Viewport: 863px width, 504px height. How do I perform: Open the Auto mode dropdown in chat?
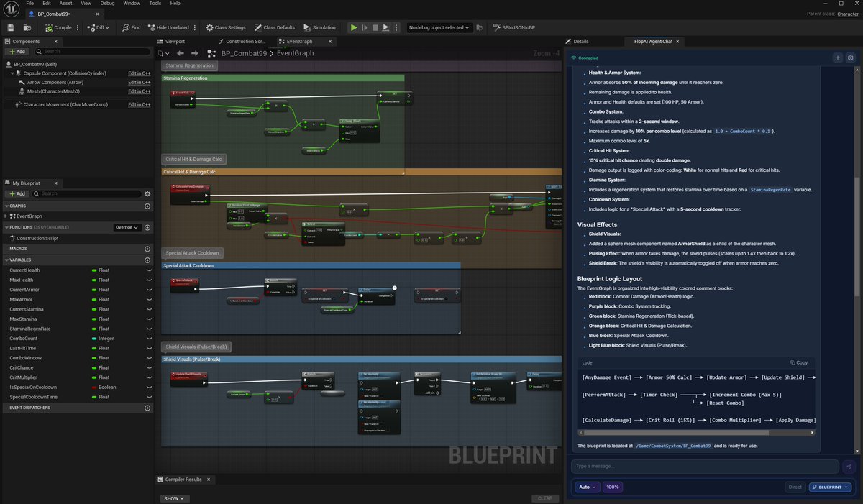588,487
